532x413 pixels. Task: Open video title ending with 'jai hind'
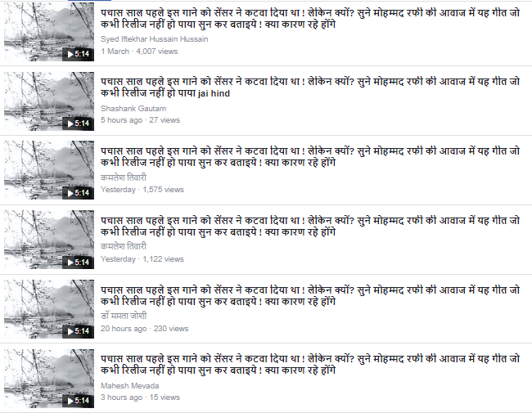pos(310,88)
